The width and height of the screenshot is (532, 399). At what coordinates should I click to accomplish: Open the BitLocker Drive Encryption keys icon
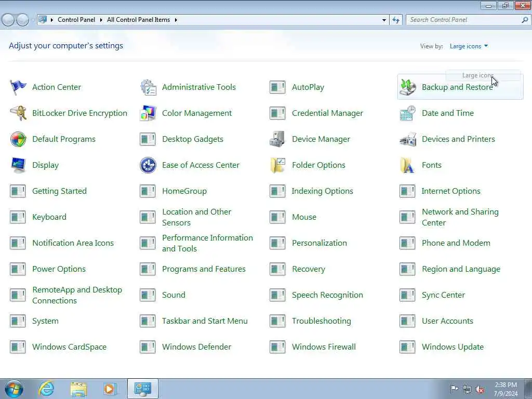pos(18,113)
